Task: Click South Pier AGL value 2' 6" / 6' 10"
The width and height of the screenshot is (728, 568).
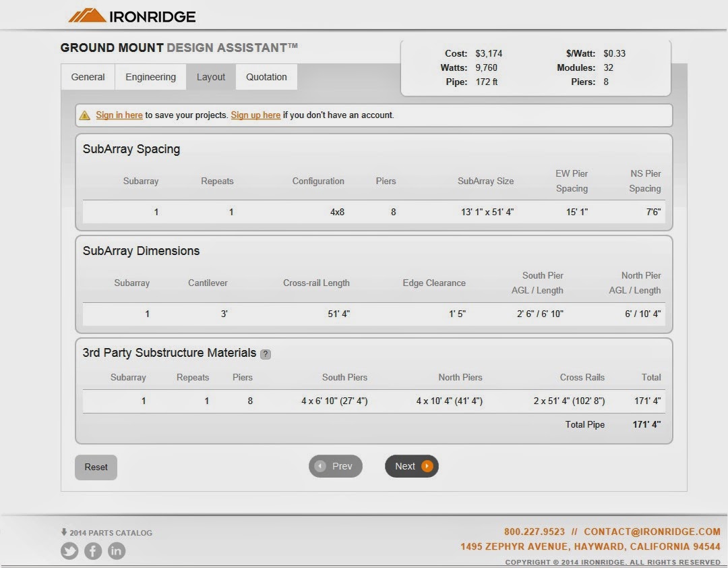Action: pyautogui.click(x=540, y=314)
